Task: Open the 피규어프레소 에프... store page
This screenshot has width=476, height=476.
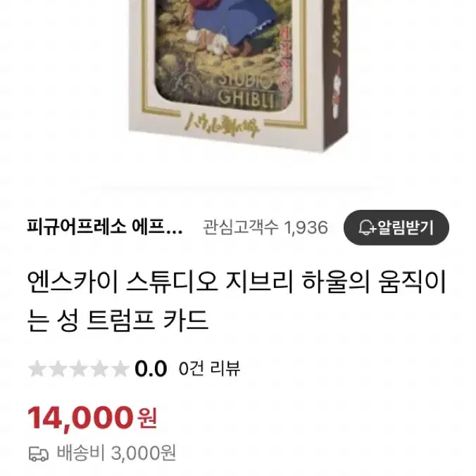Action: 105,227
